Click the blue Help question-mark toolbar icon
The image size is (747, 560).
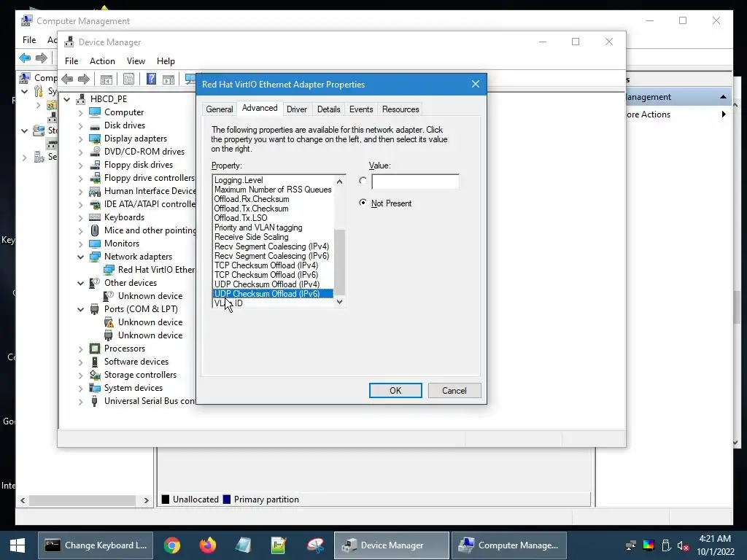pos(151,79)
